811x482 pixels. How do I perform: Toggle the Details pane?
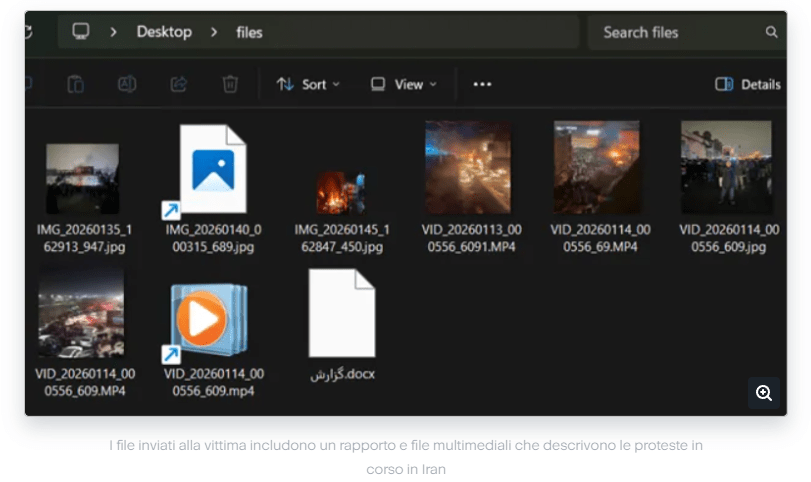748,85
